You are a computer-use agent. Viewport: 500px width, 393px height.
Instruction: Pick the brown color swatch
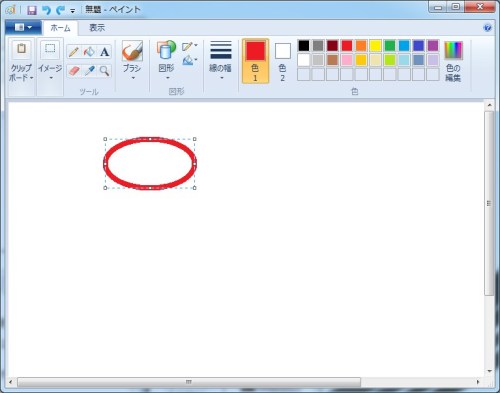(x=332, y=60)
